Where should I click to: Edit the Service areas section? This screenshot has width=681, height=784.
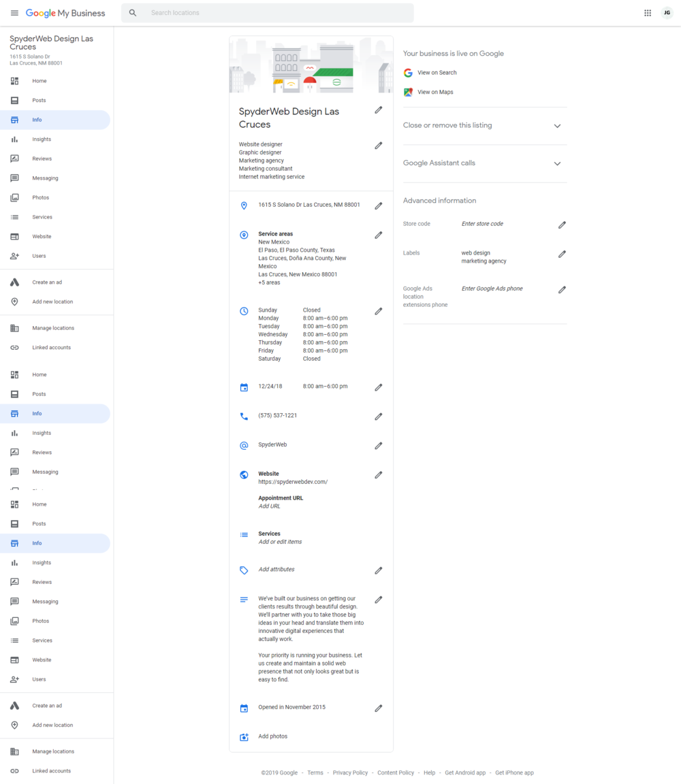[379, 235]
